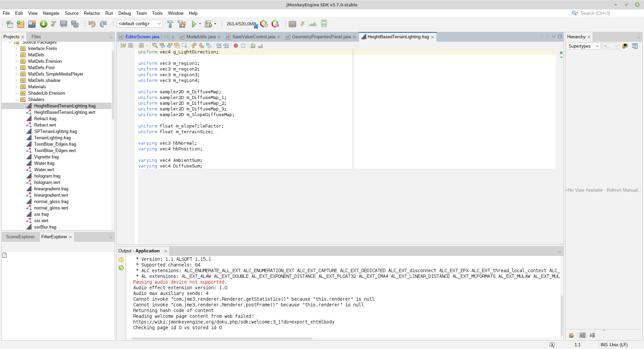Expand the MatDefs.Envision package
644x349 pixels.
tap(16, 61)
